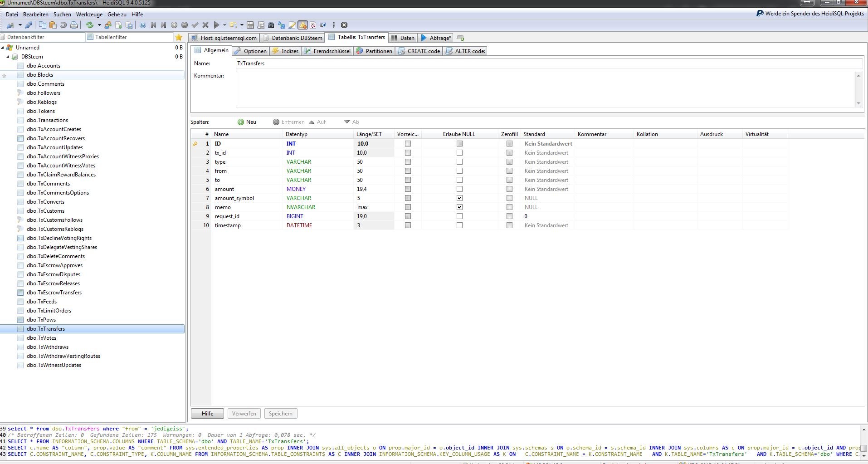The image size is (868, 464).
Task: Toggle Erlaube NULL for memo column
Action: pyautogui.click(x=459, y=207)
